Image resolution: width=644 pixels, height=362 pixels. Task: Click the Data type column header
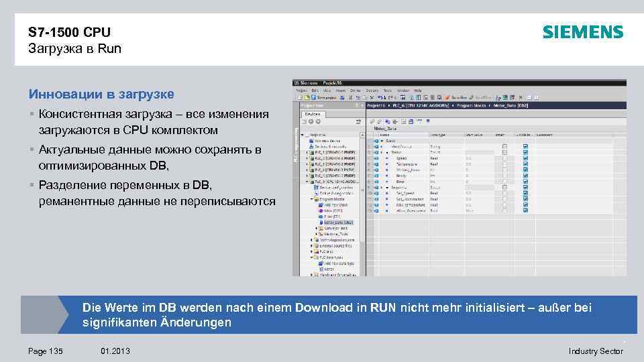(447, 135)
